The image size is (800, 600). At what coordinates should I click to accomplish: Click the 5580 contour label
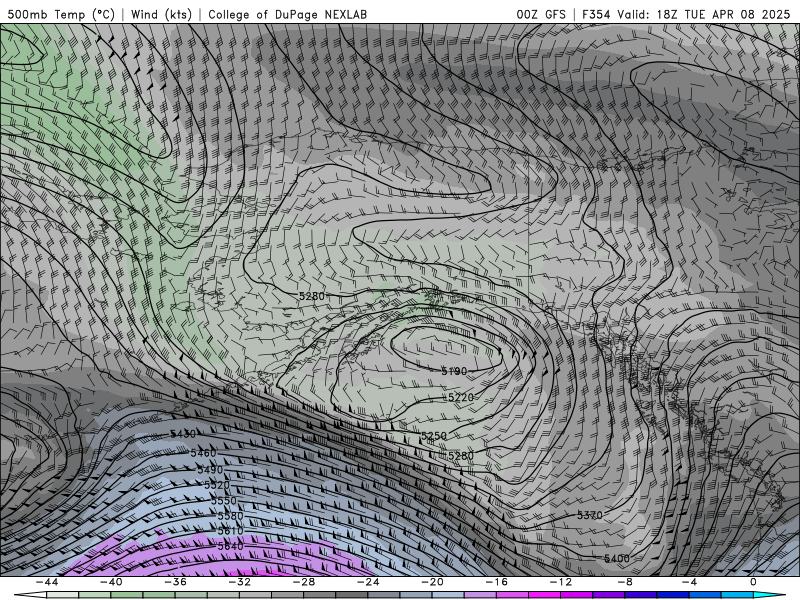click(230, 516)
